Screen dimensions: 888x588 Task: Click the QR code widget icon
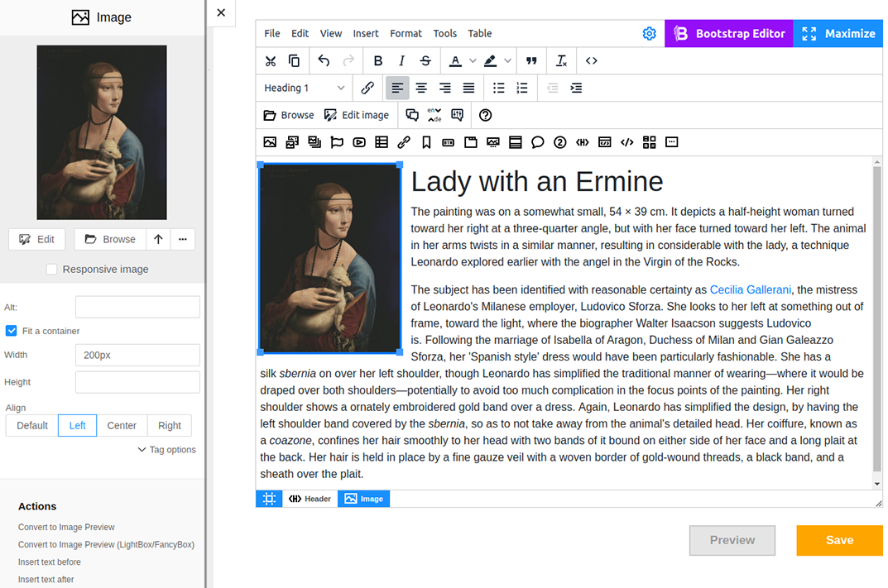(x=649, y=142)
